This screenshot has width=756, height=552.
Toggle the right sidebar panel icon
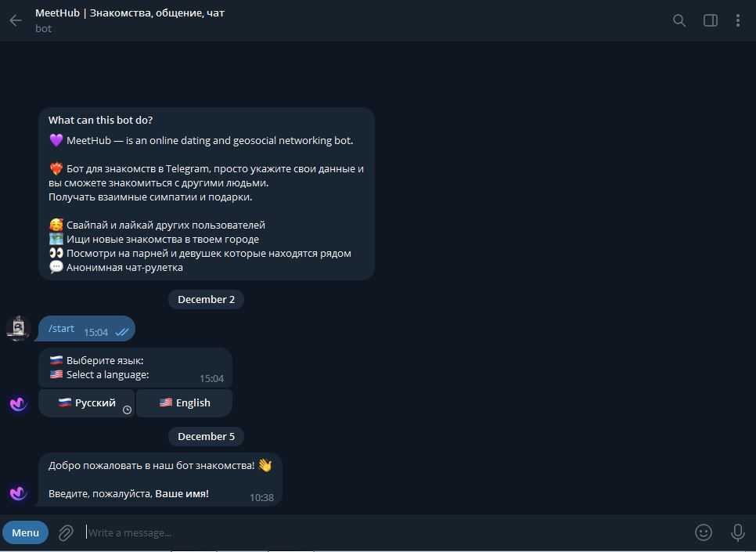point(710,20)
